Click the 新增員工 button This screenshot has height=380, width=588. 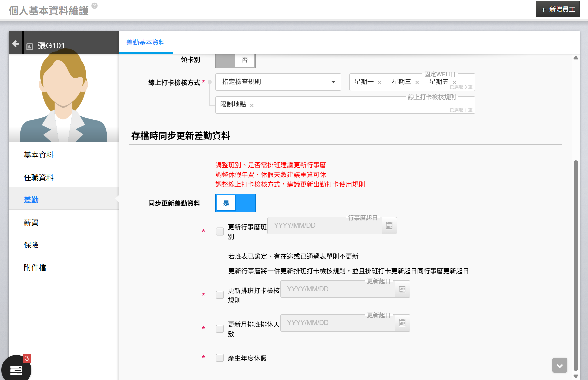pos(557,9)
